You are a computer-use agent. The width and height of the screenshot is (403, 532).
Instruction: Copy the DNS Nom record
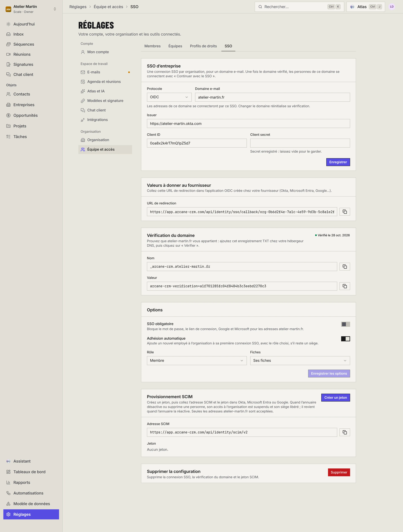(345, 266)
